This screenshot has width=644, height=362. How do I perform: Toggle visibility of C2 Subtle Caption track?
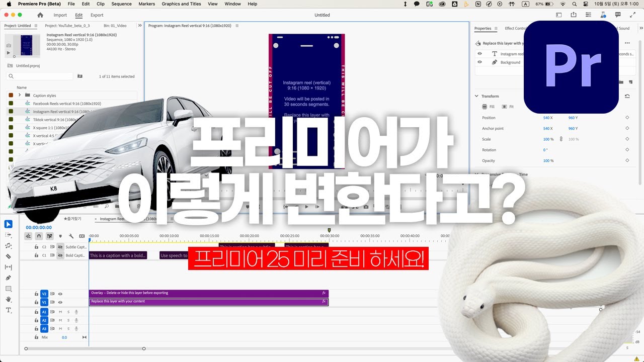tap(60, 247)
